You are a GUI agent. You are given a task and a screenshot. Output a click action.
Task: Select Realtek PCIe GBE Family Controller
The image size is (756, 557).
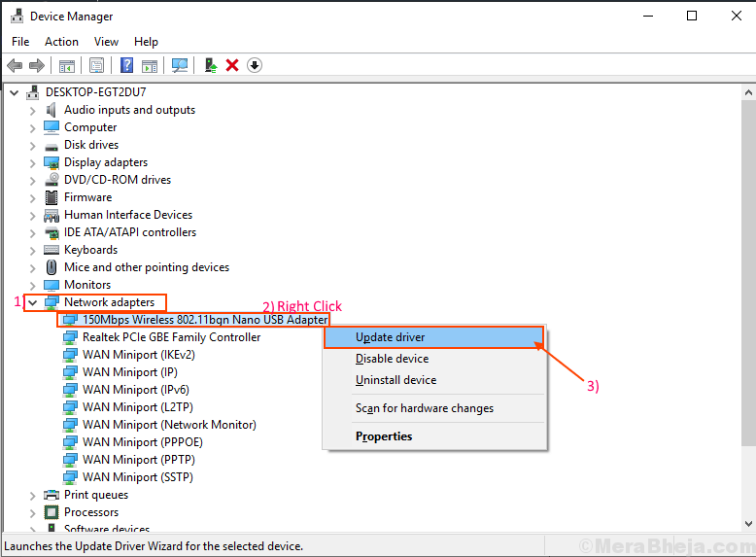(x=172, y=337)
